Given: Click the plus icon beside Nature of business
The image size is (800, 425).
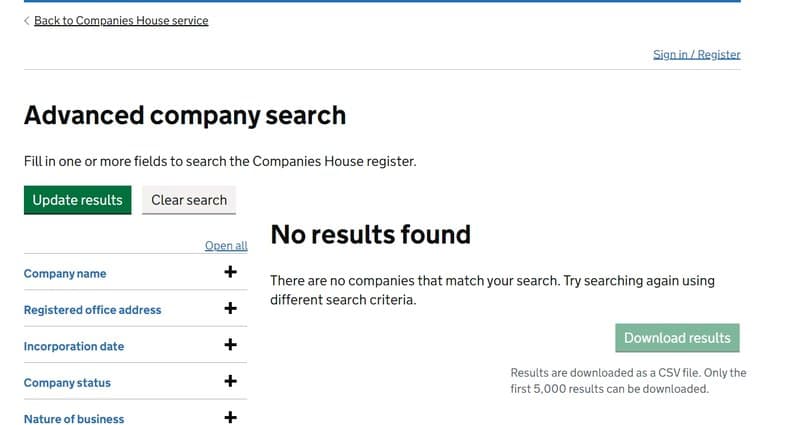Looking at the screenshot, I should (x=230, y=417).
